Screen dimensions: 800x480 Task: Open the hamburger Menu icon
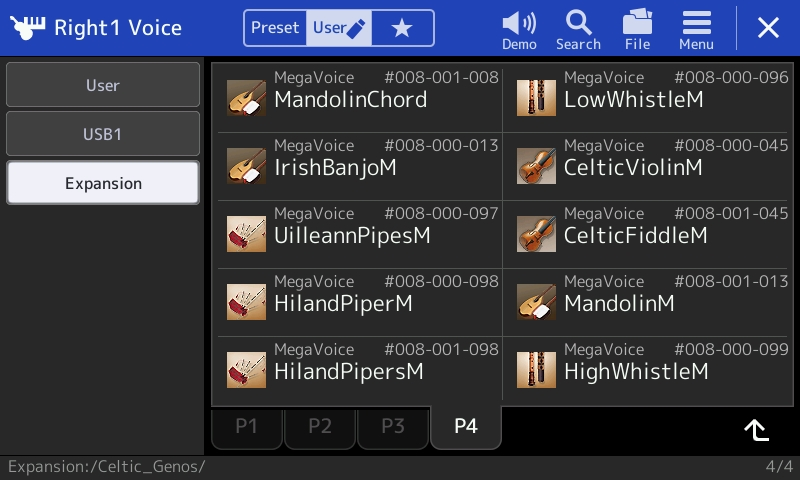[x=696, y=23]
